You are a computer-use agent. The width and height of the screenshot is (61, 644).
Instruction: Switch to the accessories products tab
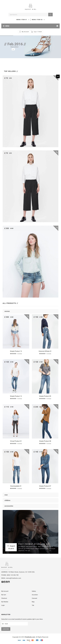click(30, 506)
